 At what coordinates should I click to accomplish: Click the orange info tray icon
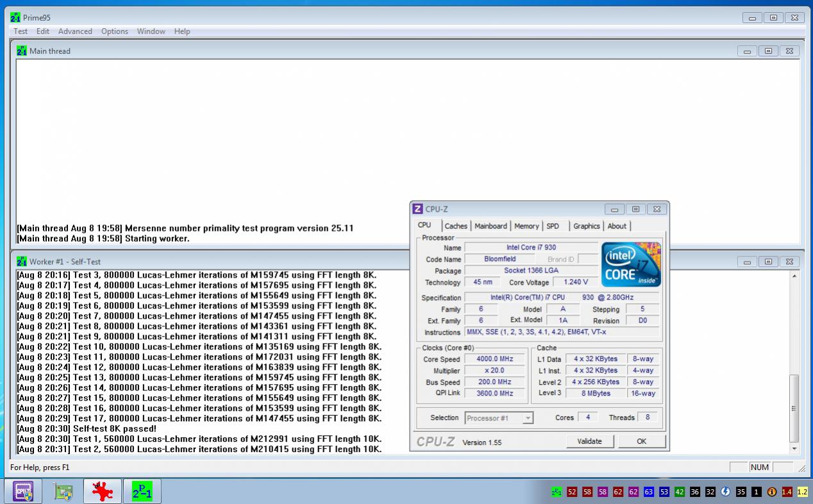(x=772, y=492)
